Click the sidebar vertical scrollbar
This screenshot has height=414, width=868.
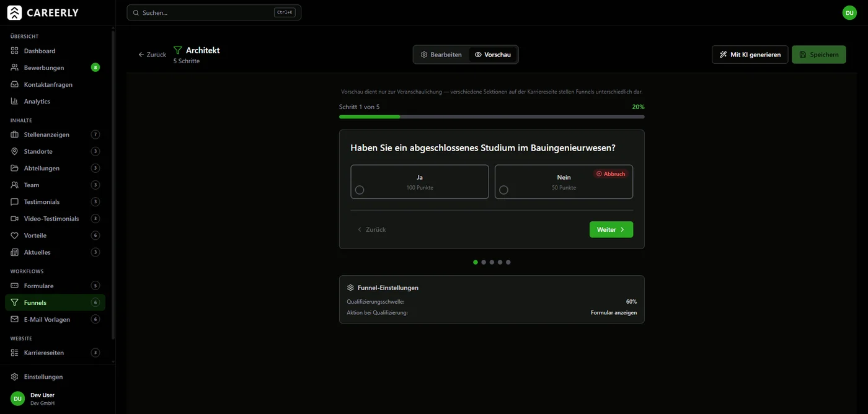click(x=113, y=186)
